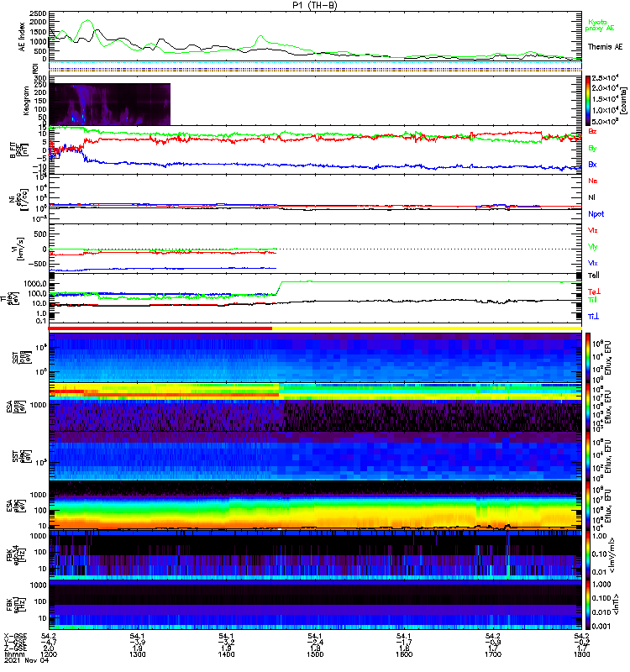Click the plot title P1 (TH-B)
Screen dimensions: 630x672
pyautogui.click(x=315, y=5)
